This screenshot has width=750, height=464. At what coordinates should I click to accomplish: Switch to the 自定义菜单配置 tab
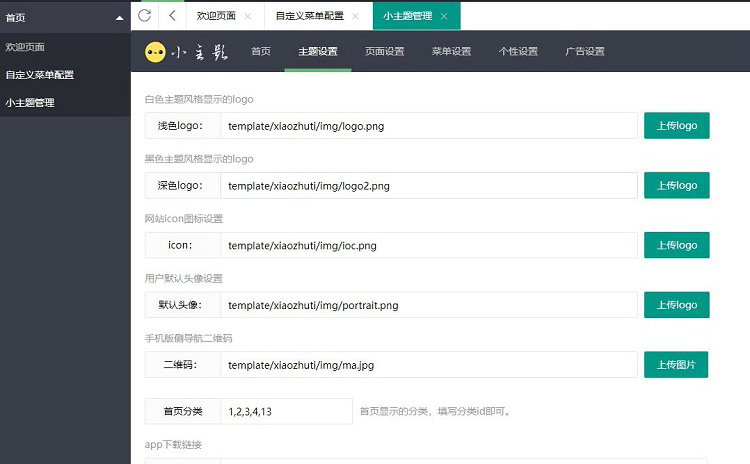click(309, 17)
